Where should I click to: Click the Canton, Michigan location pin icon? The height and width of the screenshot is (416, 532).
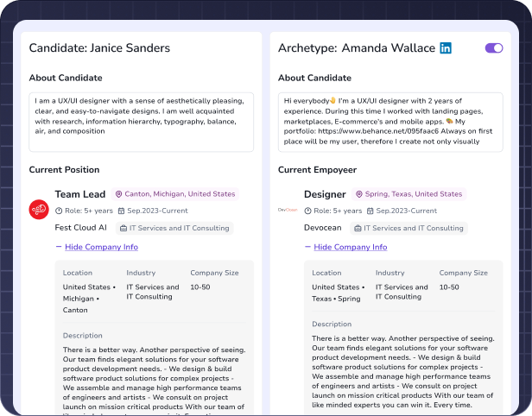click(x=118, y=194)
